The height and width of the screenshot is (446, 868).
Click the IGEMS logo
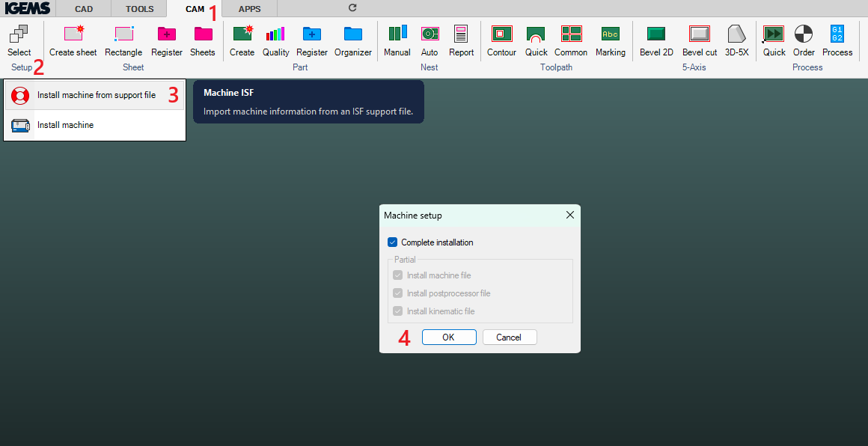pos(28,8)
